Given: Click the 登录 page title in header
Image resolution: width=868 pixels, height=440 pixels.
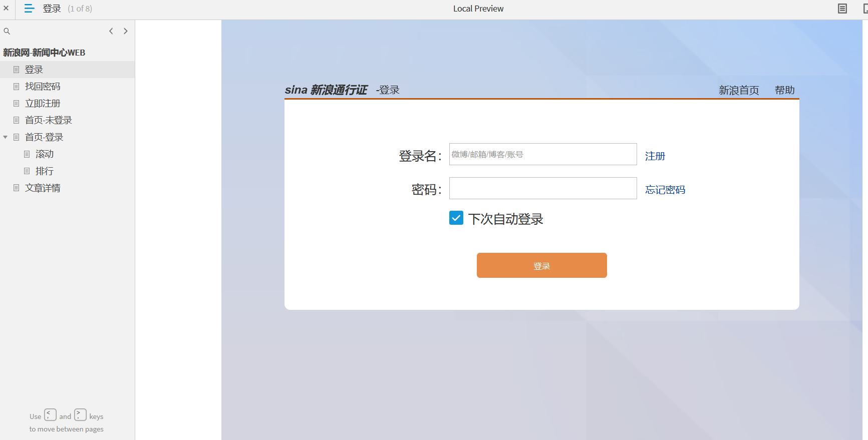Looking at the screenshot, I should point(52,9).
